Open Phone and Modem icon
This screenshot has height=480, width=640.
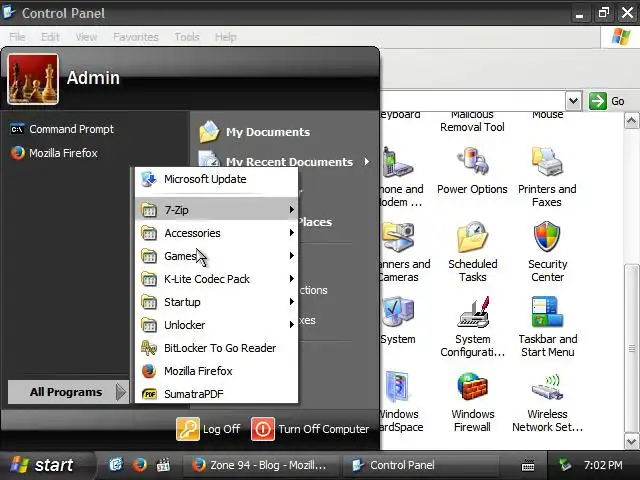[400, 177]
